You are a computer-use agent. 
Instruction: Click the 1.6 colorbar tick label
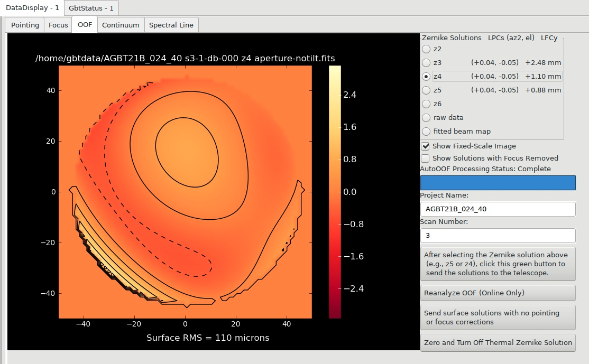[349, 127]
